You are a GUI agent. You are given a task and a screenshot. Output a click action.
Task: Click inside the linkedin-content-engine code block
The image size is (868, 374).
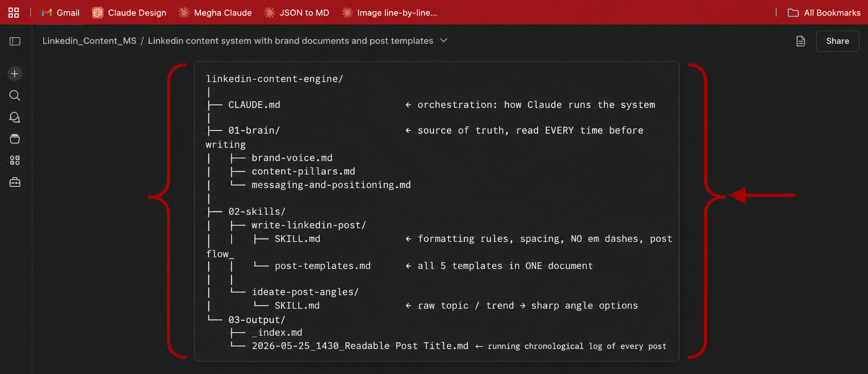point(436,211)
